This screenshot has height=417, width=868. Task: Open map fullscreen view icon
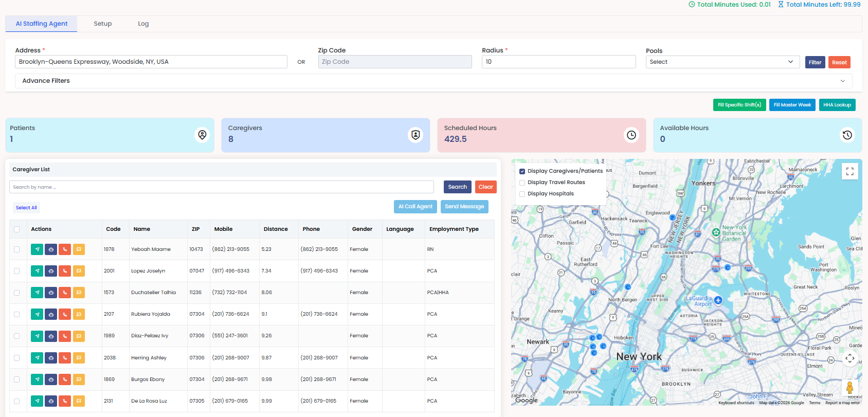point(850,171)
